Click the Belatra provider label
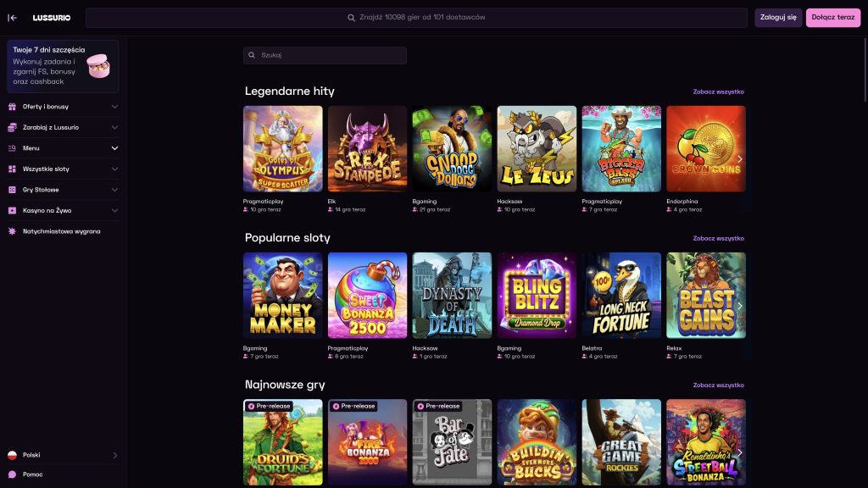The width and height of the screenshot is (868, 488). 592,348
